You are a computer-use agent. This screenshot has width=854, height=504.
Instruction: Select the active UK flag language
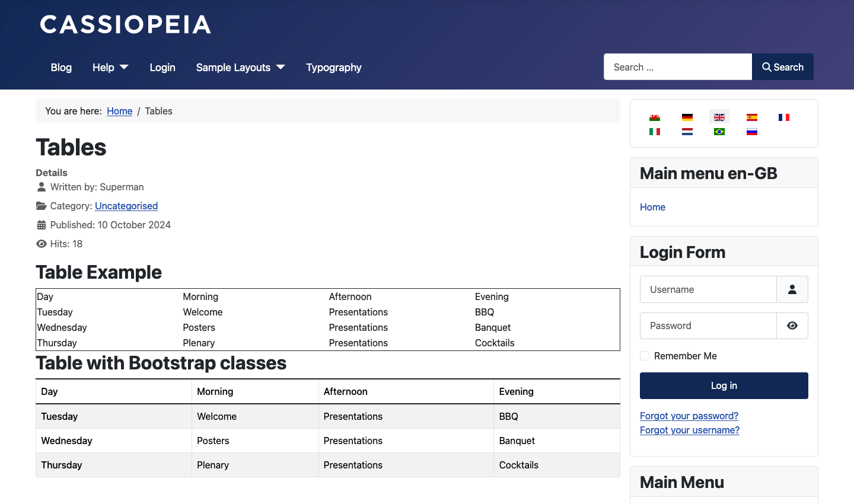[x=719, y=117]
